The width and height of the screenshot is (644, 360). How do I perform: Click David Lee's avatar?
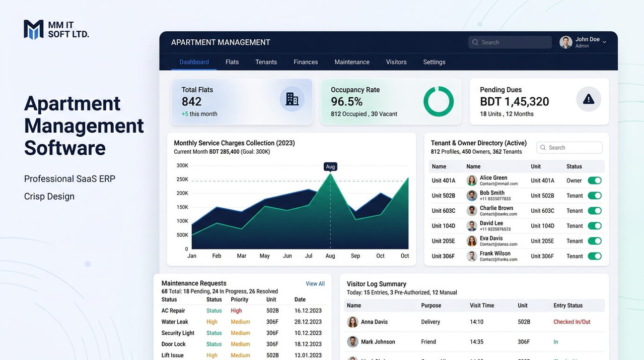pyautogui.click(x=472, y=226)
